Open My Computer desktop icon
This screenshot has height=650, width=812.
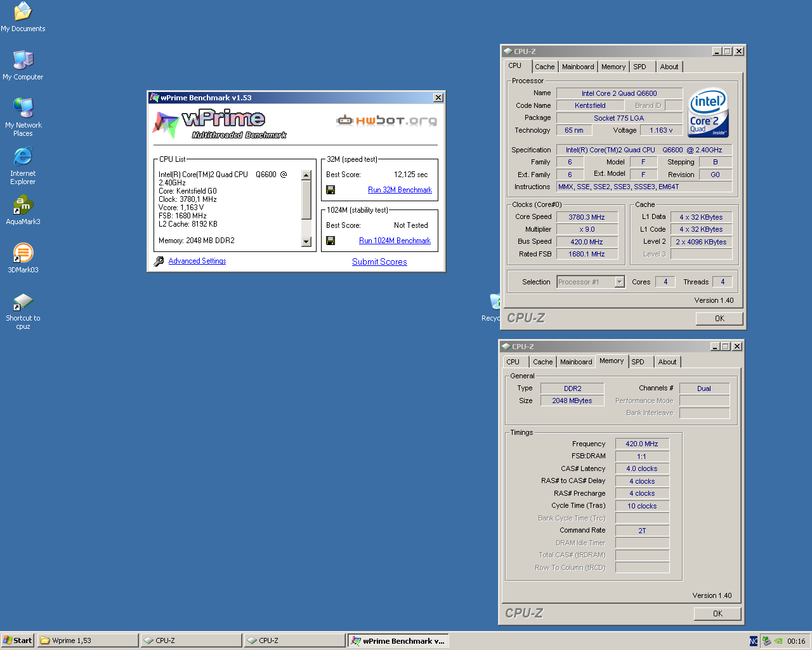[x=23, y=65]
